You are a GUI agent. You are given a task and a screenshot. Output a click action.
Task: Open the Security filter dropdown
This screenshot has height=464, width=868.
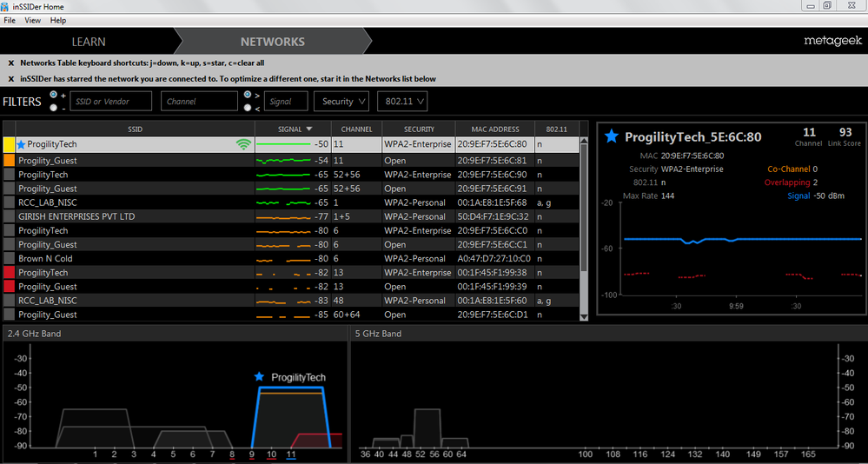tap(341, 102)
